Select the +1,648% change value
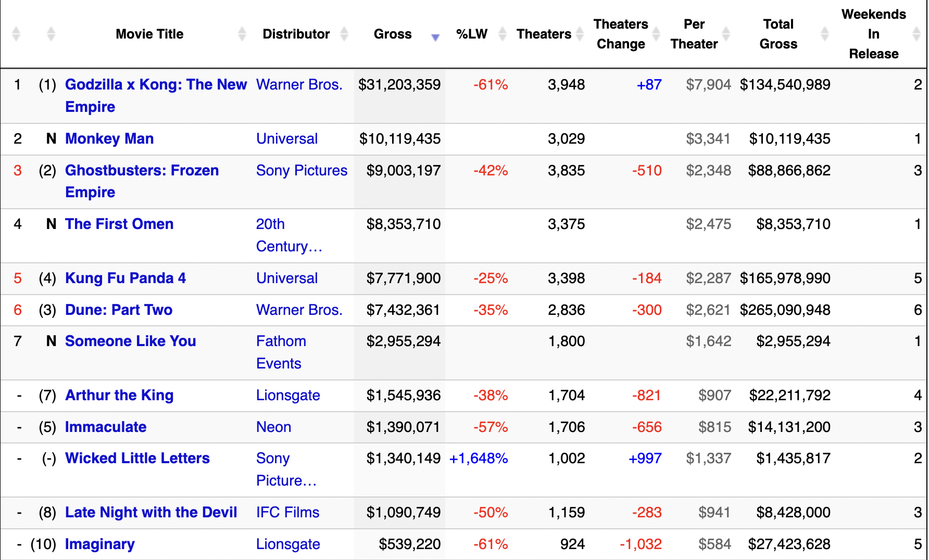This screenshot has height=560, width=929. click(479, 458)
